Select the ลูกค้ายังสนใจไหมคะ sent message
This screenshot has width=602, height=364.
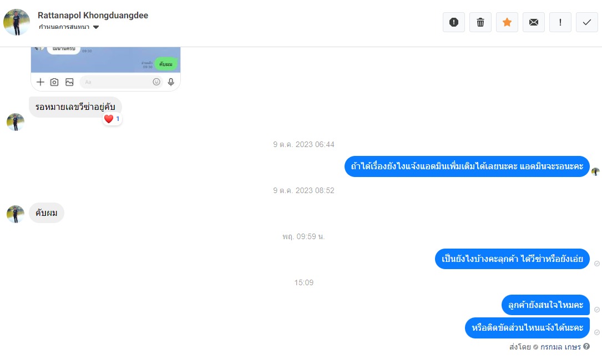point(545,305)
